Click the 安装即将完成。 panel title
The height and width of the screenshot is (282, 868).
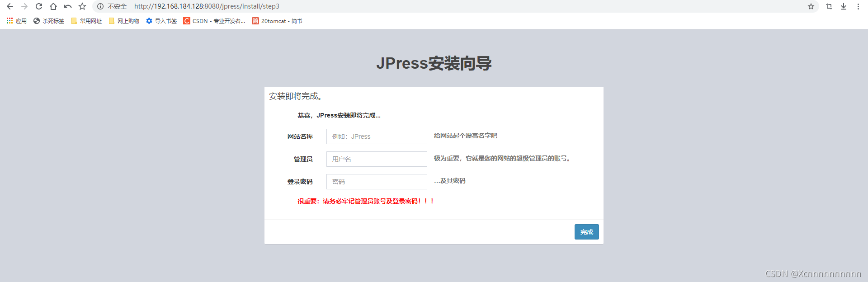click(x=296, y=96)
